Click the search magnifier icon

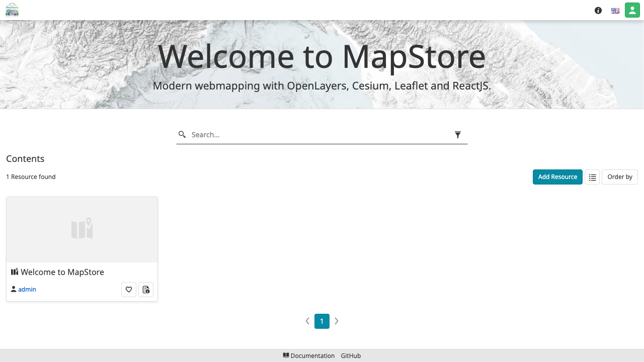(x=182, y=134)
